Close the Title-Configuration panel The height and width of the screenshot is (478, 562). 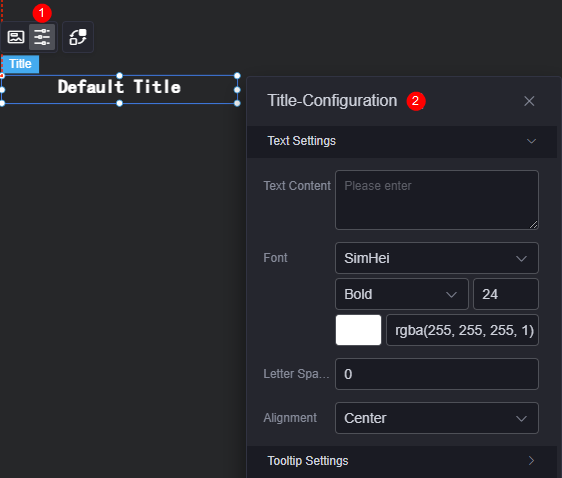pyautogui.click(x=529, y=101)
